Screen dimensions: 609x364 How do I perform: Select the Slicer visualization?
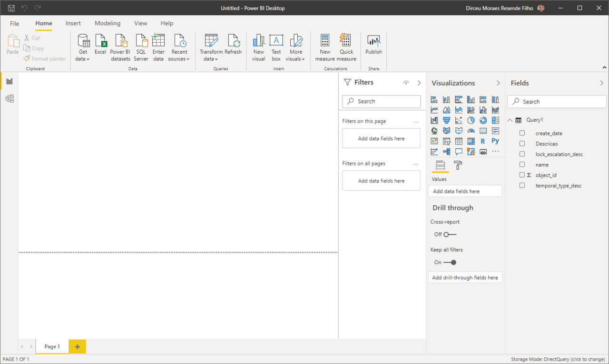point(446,141)
